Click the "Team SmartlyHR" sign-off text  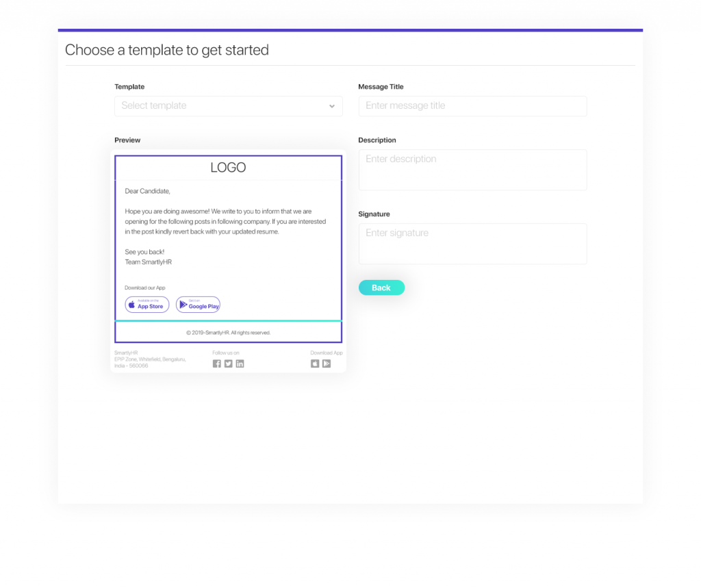(x=148, y=262)
